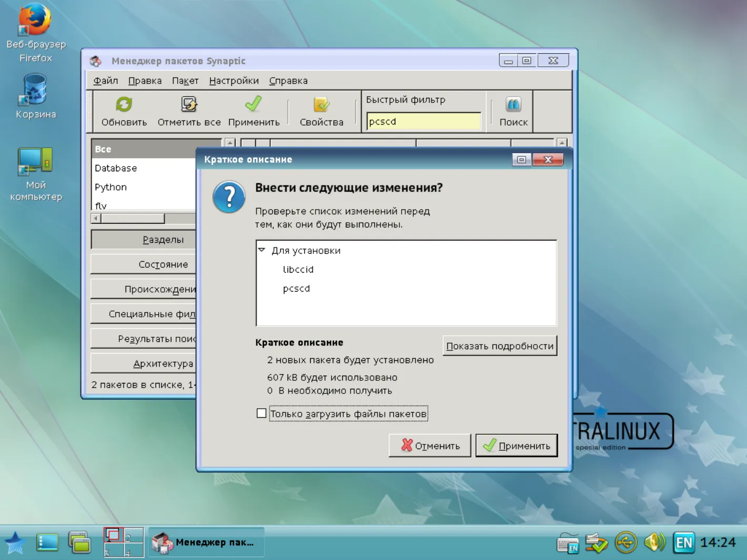Open the Правка menu
747x560 pixels.
(145, 80)
